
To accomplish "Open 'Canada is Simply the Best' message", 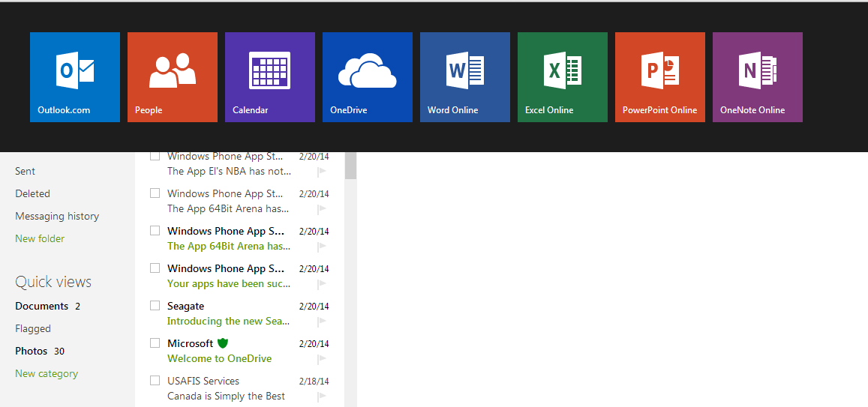I will coord(226,396).
